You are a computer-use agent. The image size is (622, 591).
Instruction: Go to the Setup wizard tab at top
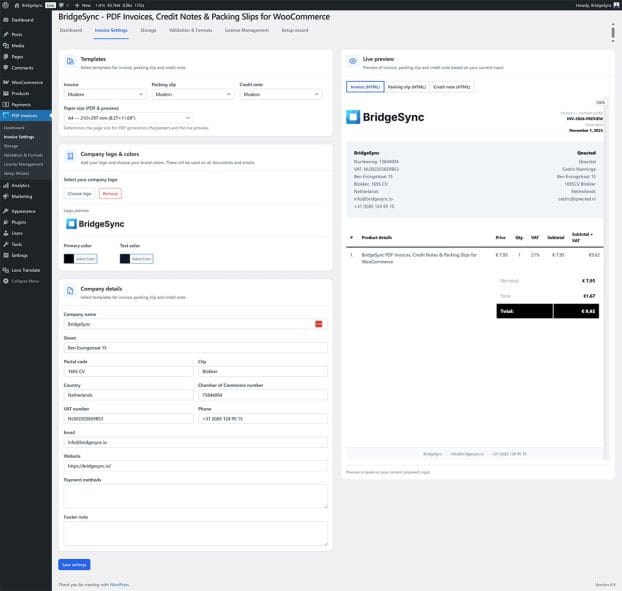(x=295, y=30)
